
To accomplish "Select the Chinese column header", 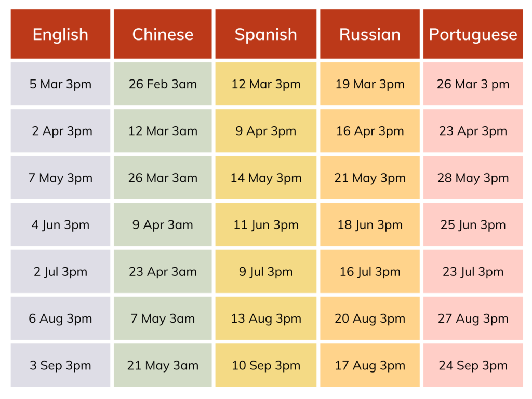I will tap(163, 34).
